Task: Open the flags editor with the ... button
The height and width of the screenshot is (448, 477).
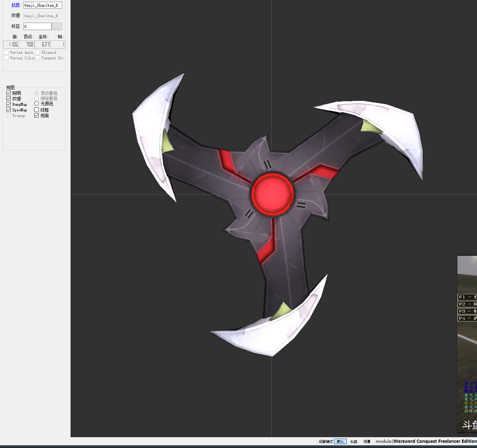Action: (57, 27)
